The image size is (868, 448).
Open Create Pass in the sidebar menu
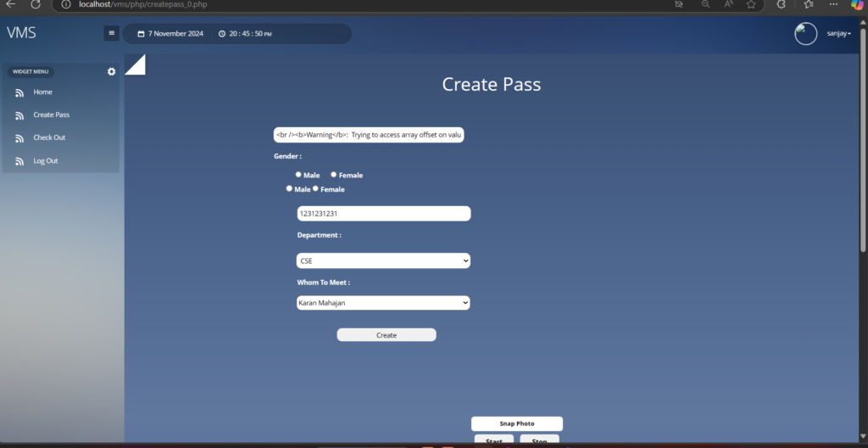coord(52,115)
